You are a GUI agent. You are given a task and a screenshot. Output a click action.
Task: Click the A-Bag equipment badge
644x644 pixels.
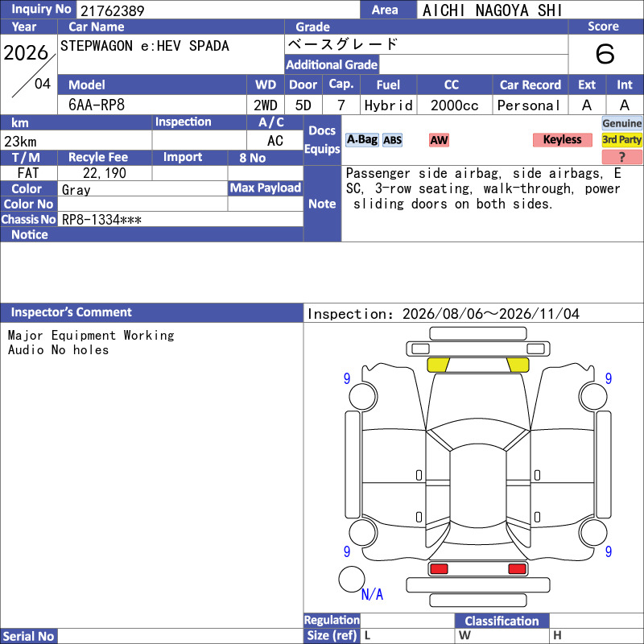pyautogui.click(x=361, y=140)
